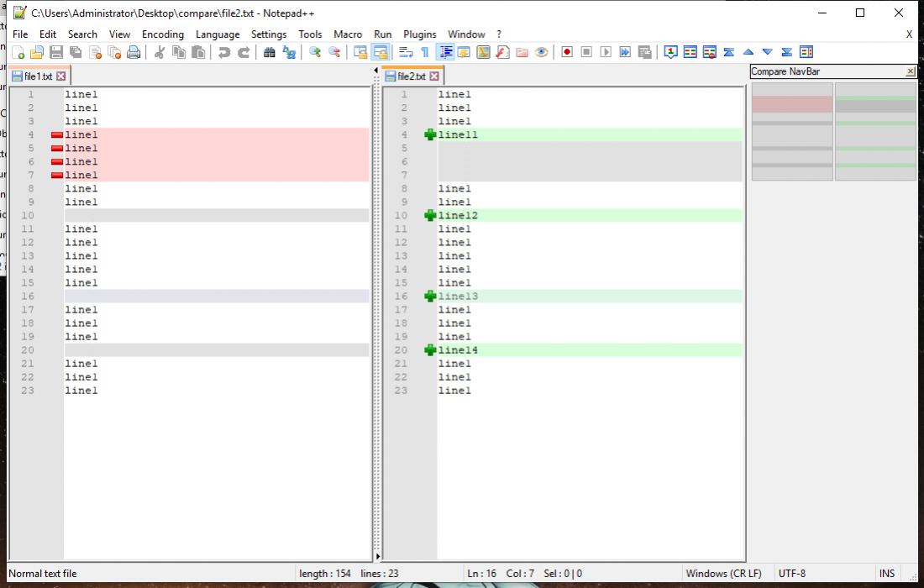Zoom in using the magnifier plus icon
This screenshot has width=924, height=588.
[315, 52]
